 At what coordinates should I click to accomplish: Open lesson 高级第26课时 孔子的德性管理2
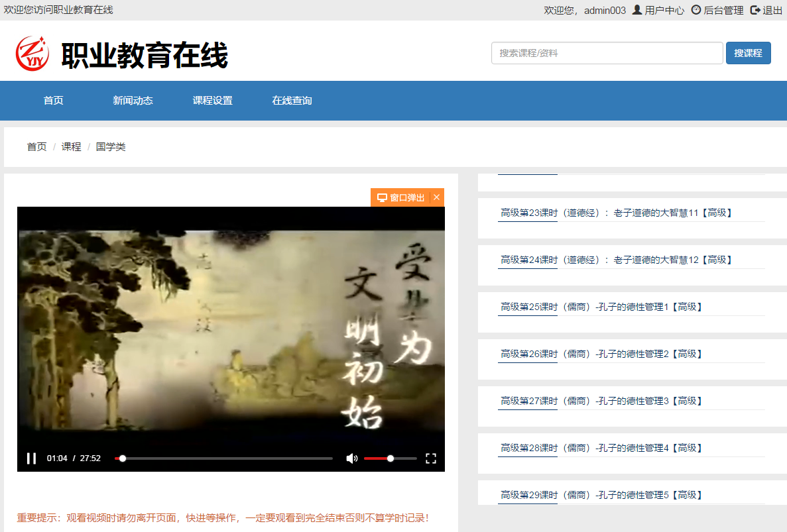point(601,354)
